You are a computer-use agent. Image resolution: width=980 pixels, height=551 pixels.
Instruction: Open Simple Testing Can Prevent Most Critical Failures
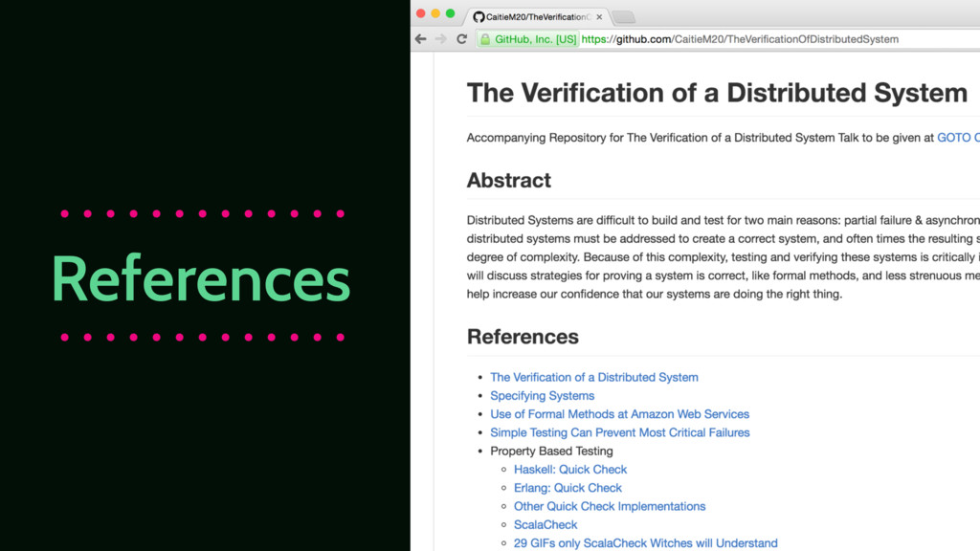pyautogui.click(x=619, y=432)
